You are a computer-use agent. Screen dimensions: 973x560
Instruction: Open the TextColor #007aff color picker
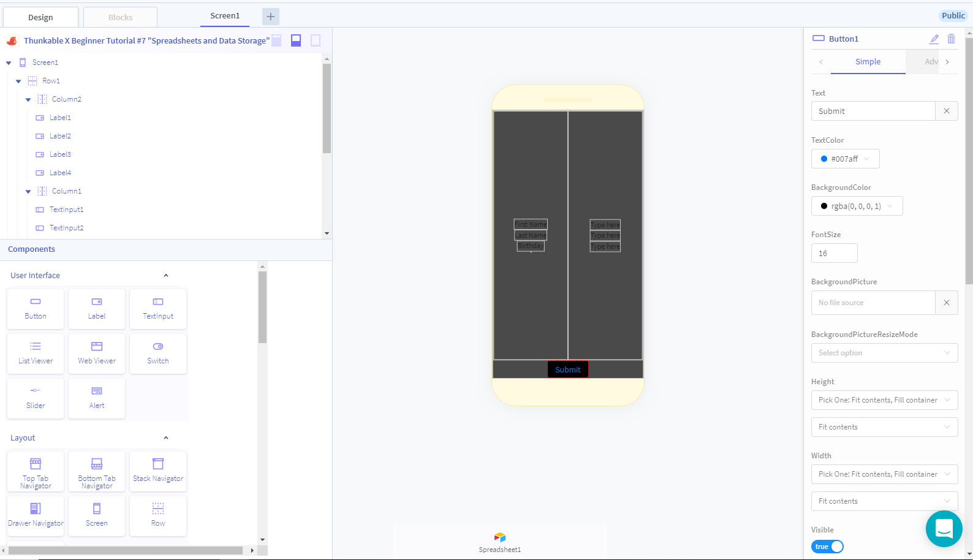click(x=845, y=159)
